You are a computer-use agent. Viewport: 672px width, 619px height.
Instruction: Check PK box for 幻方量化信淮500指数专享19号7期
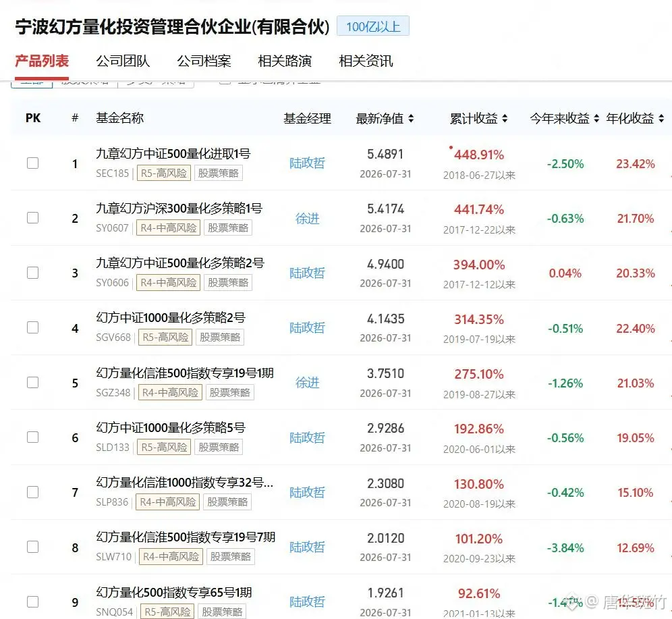click(x=32, y=547)
